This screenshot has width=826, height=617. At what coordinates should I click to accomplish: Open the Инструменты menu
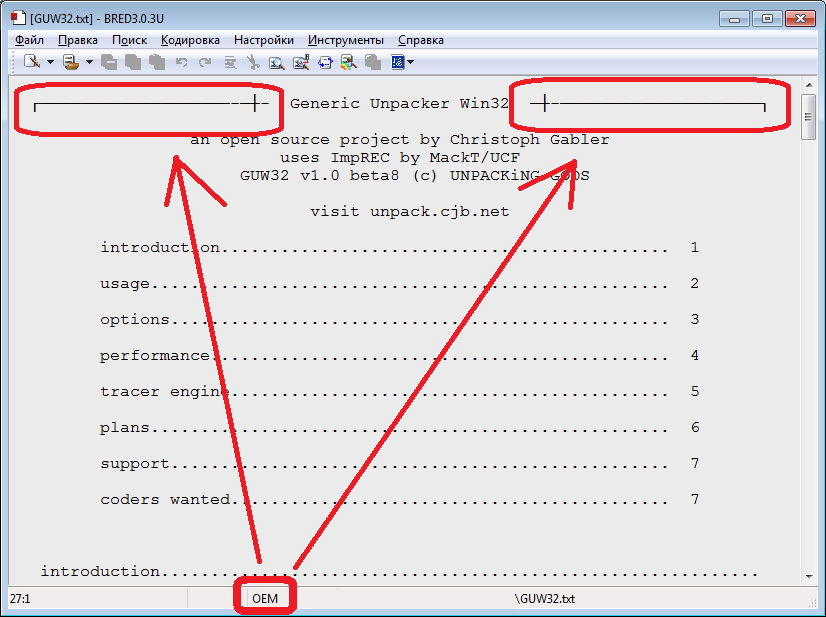point(346,40)
